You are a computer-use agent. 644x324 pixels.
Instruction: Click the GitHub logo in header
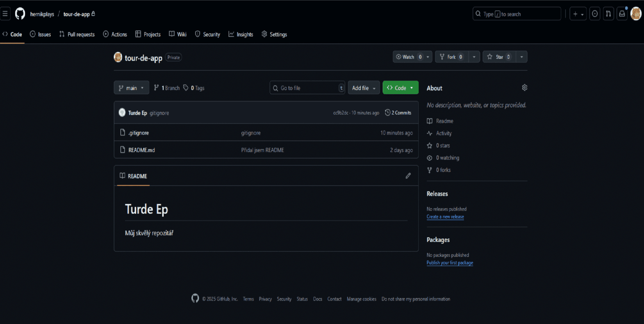(20, 14)
